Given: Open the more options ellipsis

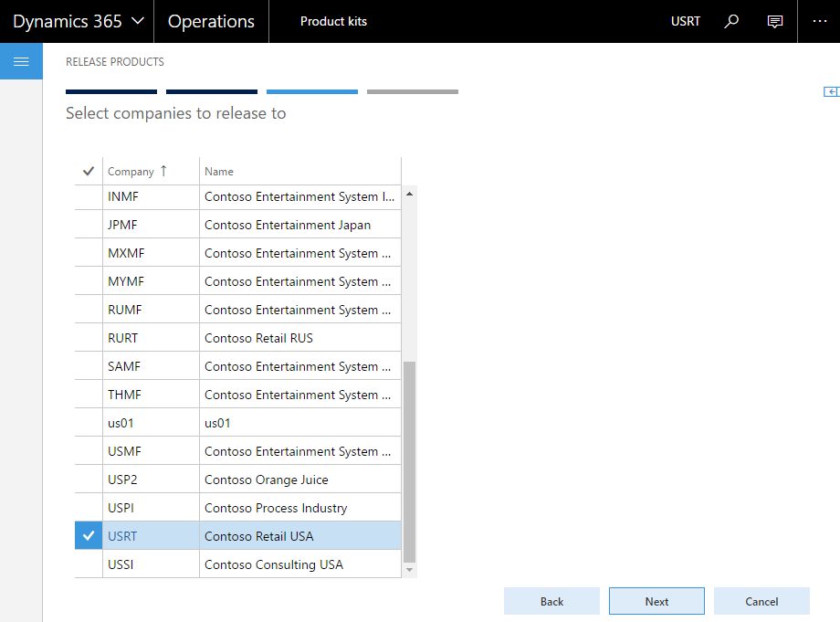Looking at the screenshot, I should (x=820, y=21).
